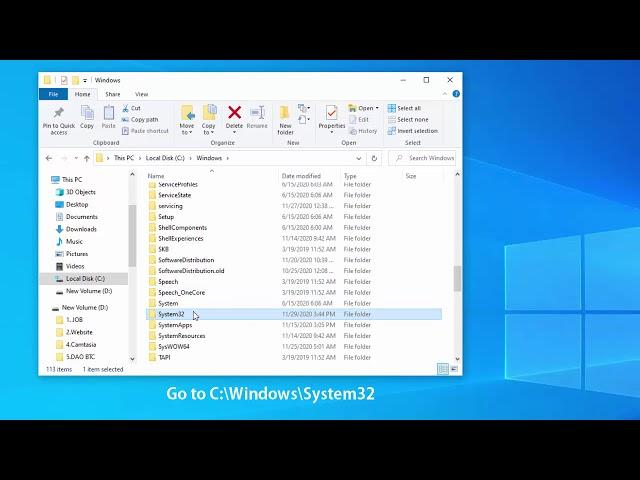Open the File tab
Viewport: 640px width, 480px height.
53,94
